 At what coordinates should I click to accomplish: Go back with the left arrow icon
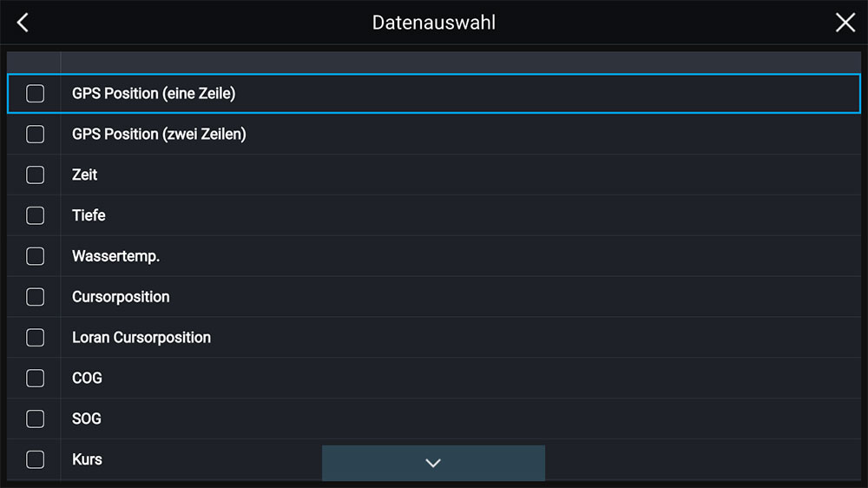(x=23, y=23)
